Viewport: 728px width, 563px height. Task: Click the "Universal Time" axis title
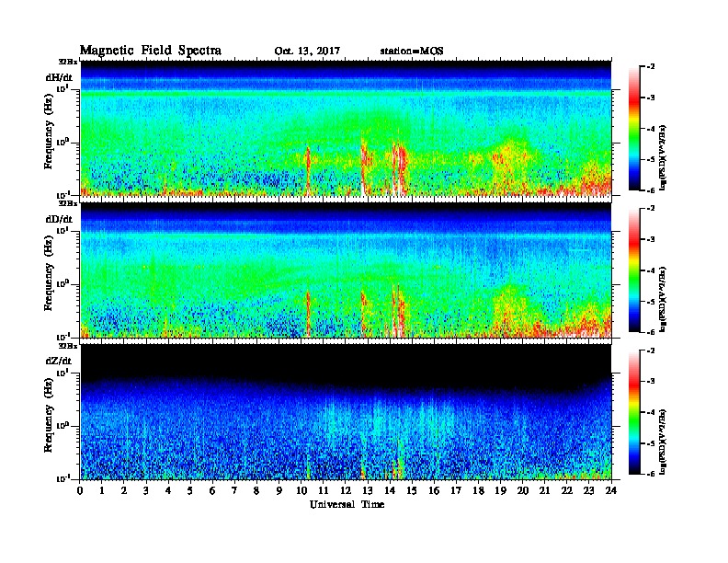point(347,504)
